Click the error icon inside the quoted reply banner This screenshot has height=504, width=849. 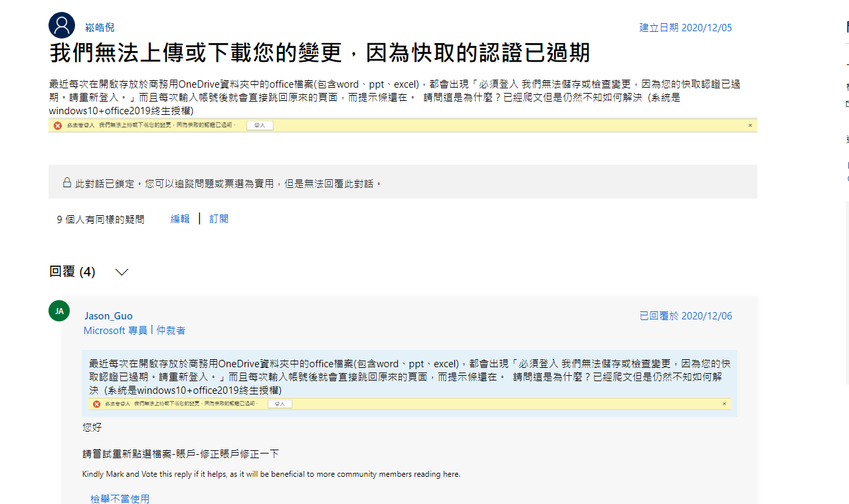click(x=96, y=403)
